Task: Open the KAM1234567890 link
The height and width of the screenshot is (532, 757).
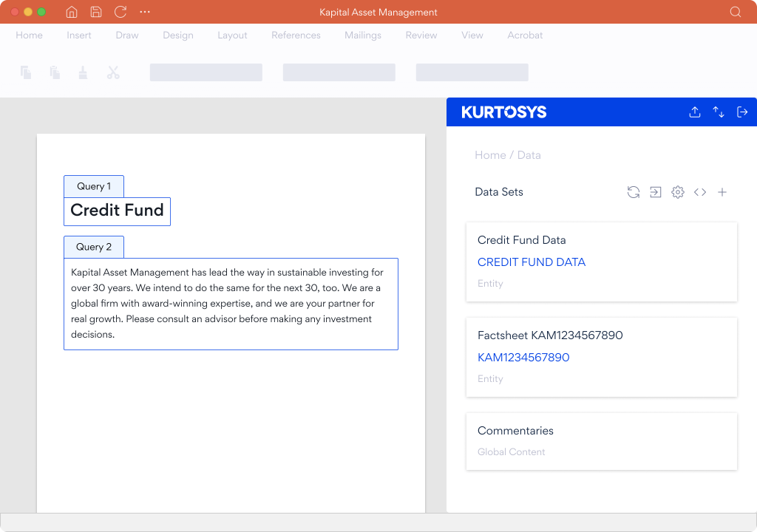Action: [523, 358]
